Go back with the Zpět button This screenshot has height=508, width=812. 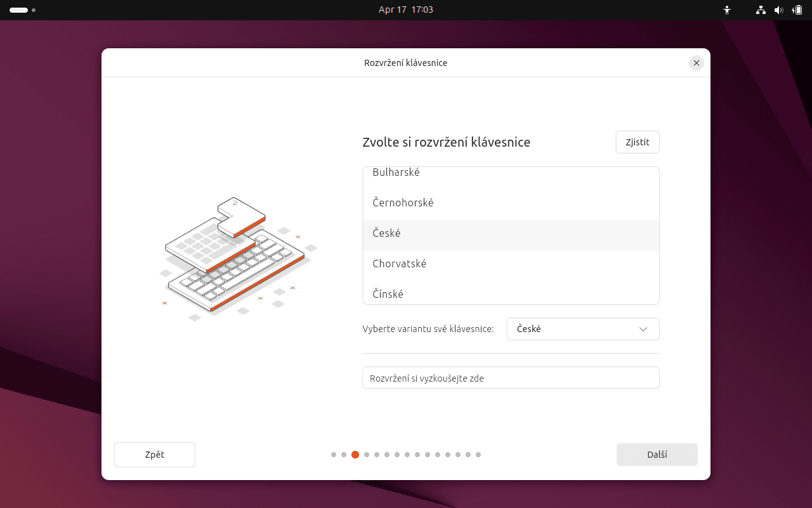[x=155, y=455]
